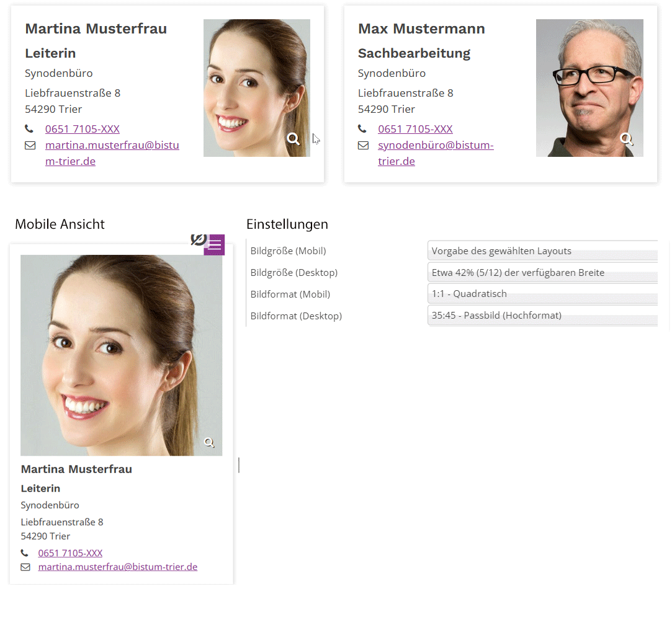Open the Bildgröße (Mobil) dropdown
The width and height of the screenshot is (672, 620).
coord(542,251)
